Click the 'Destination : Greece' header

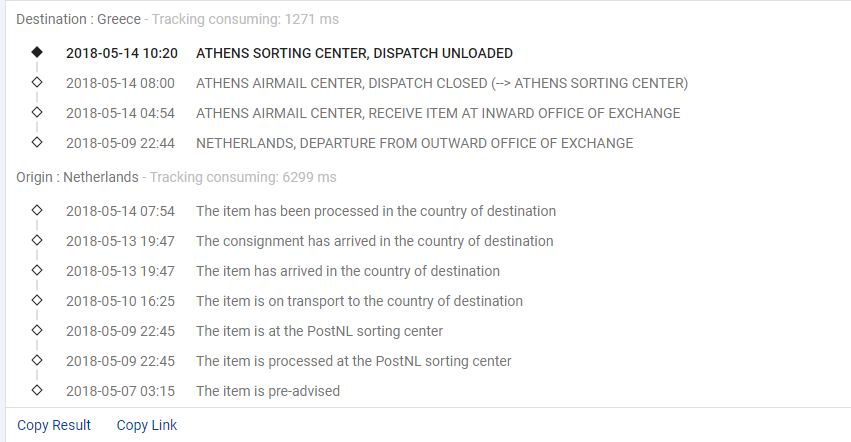pyautogui.click(x=78, y=19)
